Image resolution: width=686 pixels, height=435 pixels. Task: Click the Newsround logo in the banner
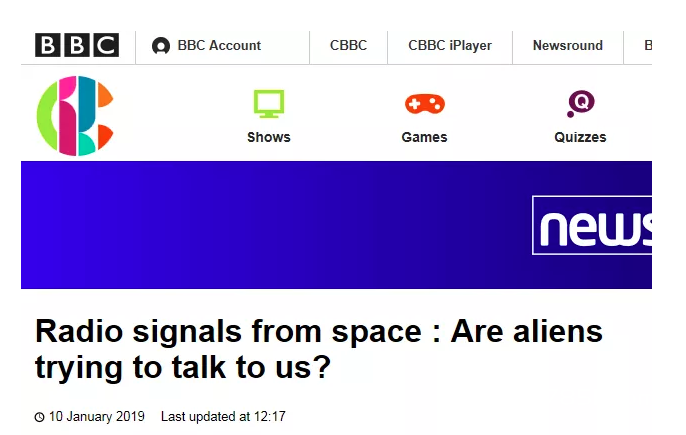(x=593, y=226)
